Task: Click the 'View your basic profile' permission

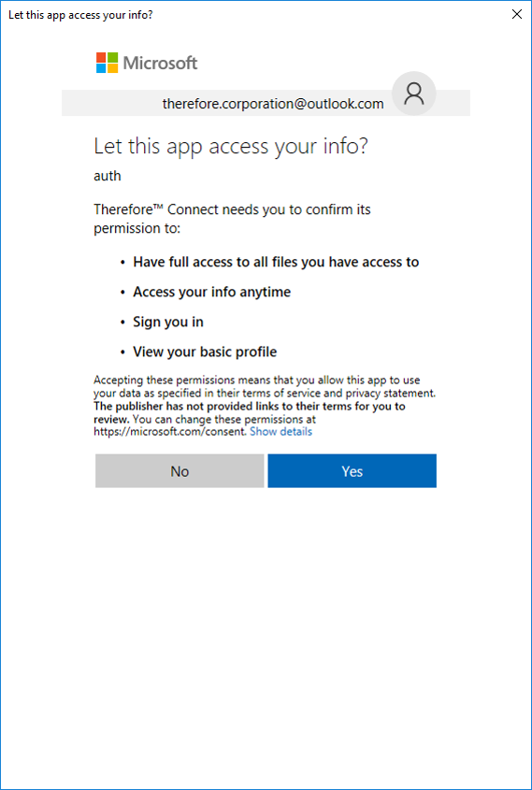Action: coord(205,352)
